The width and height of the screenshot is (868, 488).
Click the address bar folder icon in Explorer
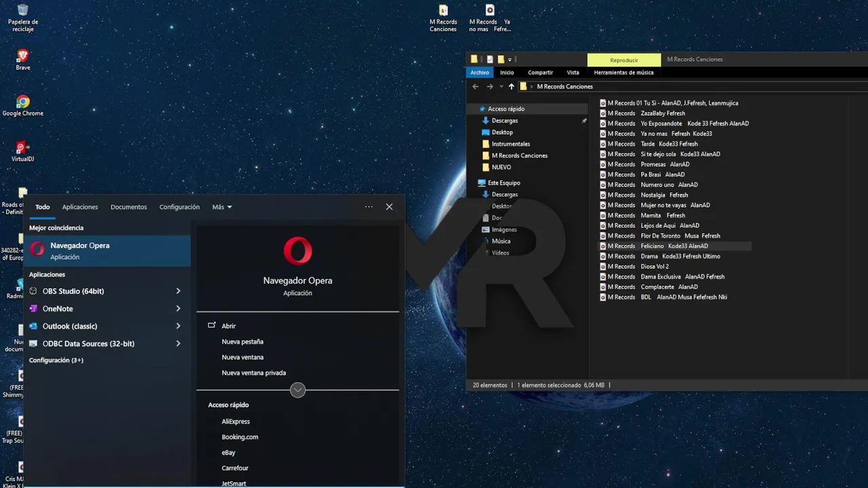click(x=524, y=87)
